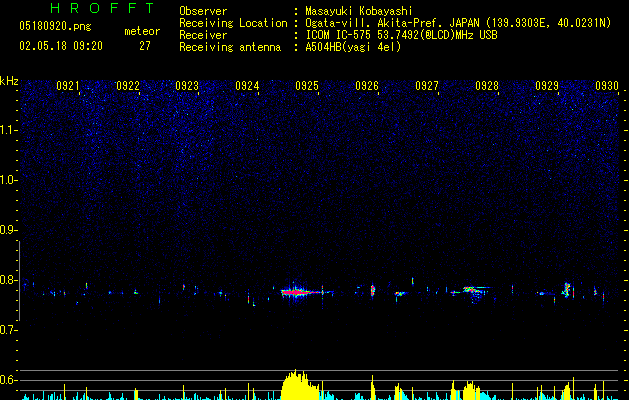Click the Receiver label
Viewport: 629px width, 400px height.
point(203,35)
